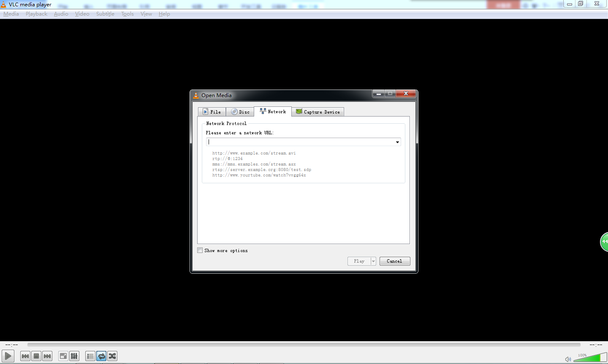Screen dimensions: 608x364
Task: Expand the Play button dropdown arrow
Action: pyautogui.click(x=373, y=261)
